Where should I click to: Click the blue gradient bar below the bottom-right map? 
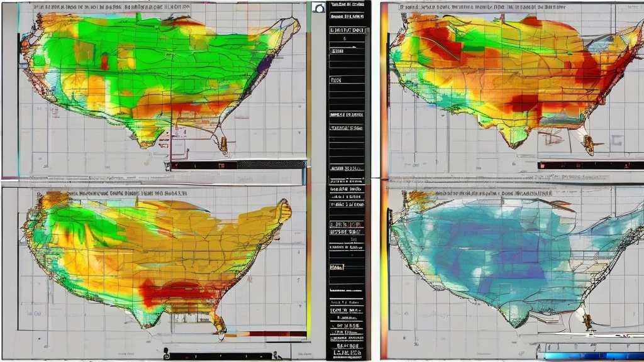pos(591,356)
